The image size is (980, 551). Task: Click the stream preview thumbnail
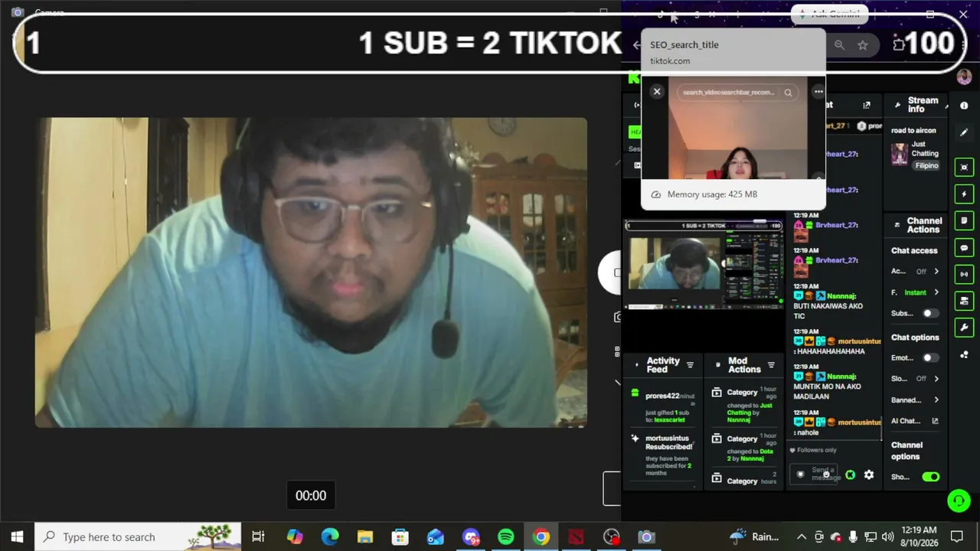(704, 265)
